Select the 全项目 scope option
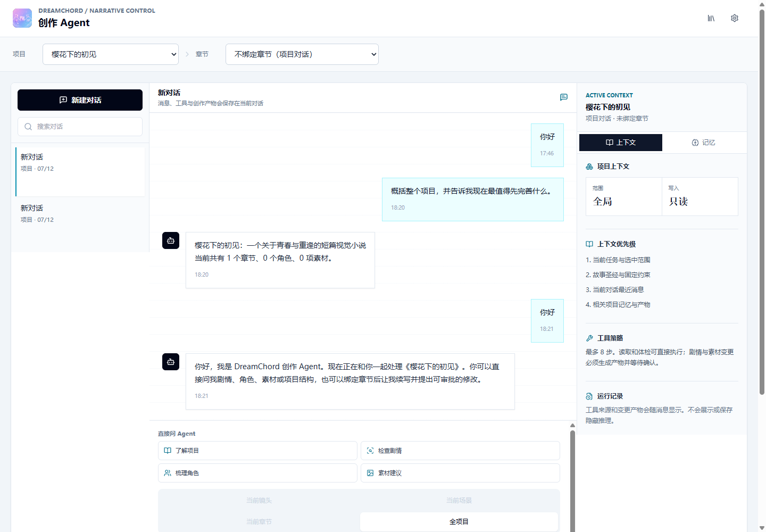This screenshot has width=766, height=532. (459, 522)
